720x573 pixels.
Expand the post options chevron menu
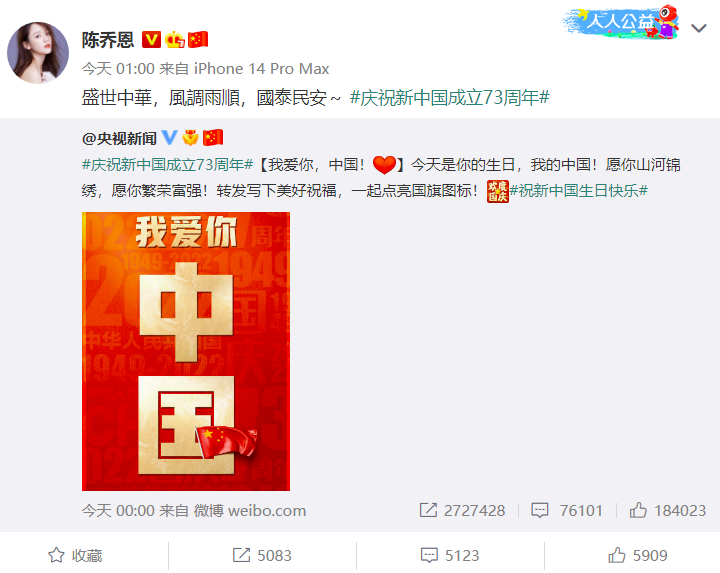click(698, 28)
